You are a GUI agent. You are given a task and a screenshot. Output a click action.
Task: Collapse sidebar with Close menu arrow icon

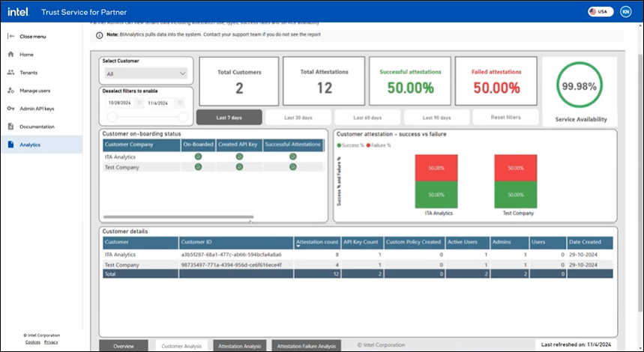[11, 36]
